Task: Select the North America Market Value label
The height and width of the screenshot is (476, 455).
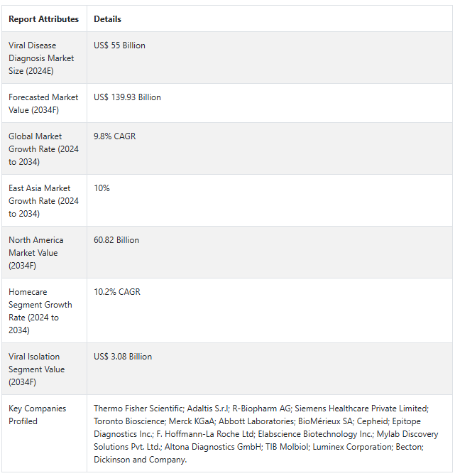Action: [x=35, y=253]
